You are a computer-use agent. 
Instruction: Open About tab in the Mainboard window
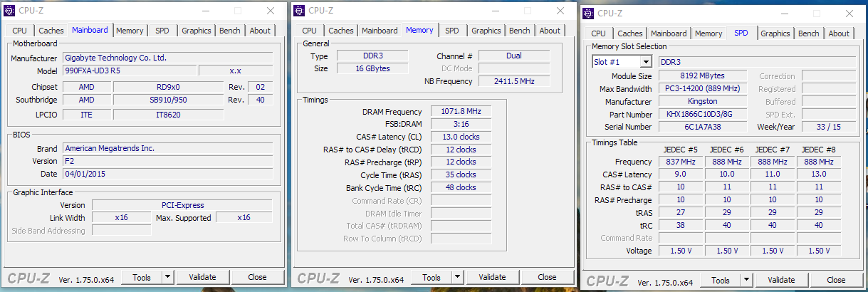click(x=260, y=31)
